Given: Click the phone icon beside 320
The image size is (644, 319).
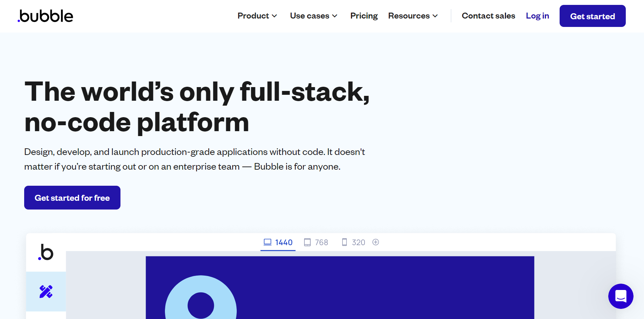Looking at the screenshot, I should 344,242.
